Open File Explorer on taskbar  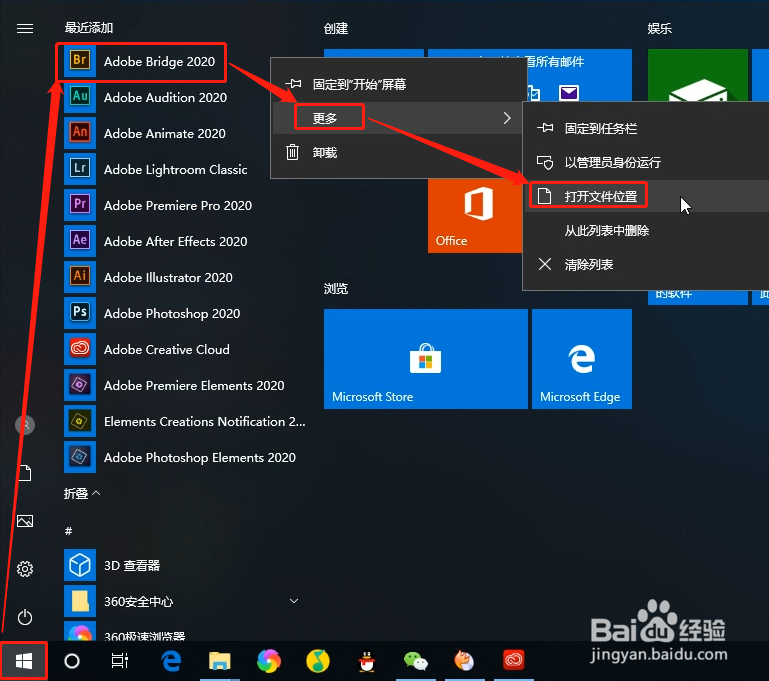click(220, 661)
